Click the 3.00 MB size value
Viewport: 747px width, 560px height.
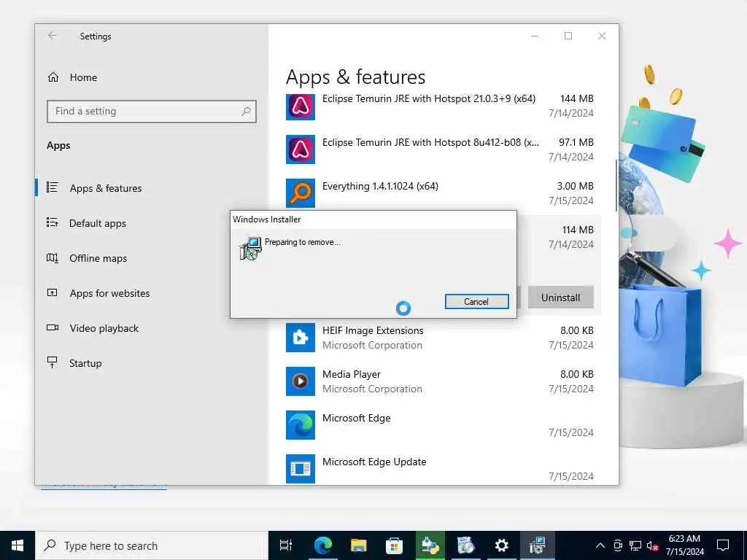[x=575, y=186]
